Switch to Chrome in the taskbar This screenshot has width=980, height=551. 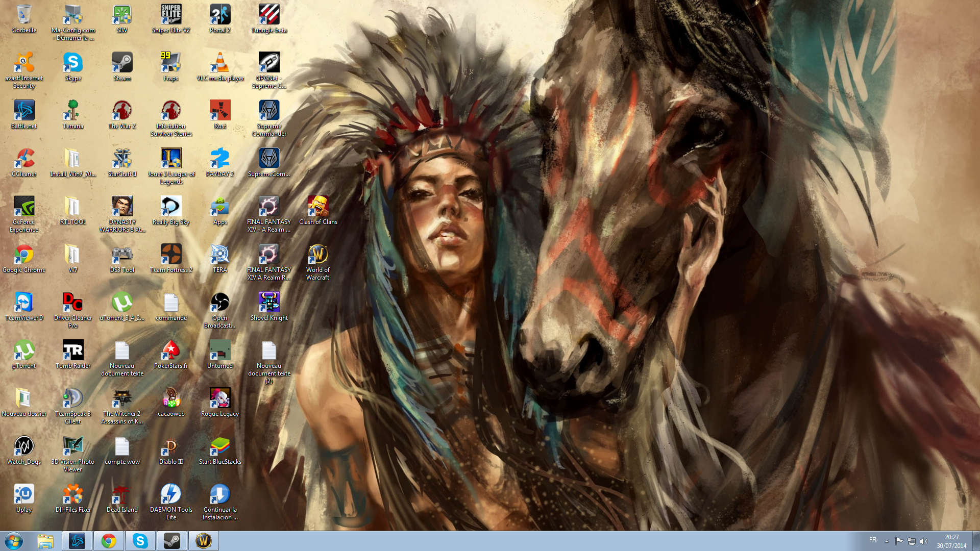(x=109, y=541)
